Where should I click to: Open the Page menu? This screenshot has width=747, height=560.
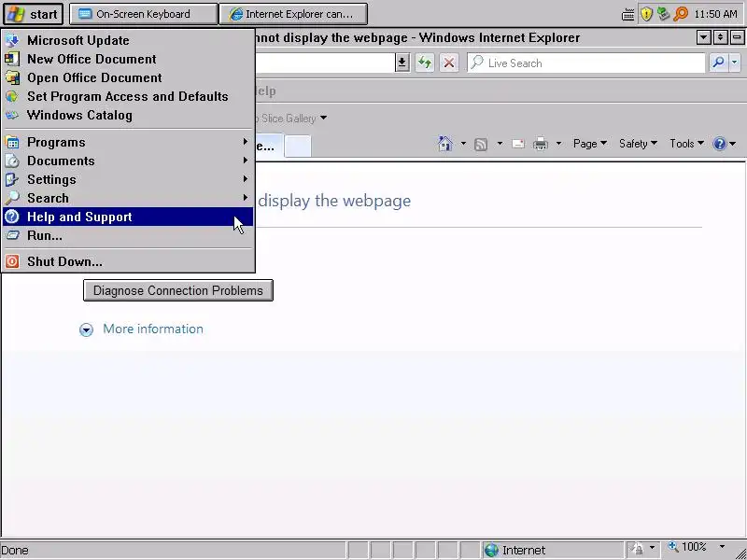(590, 144)
